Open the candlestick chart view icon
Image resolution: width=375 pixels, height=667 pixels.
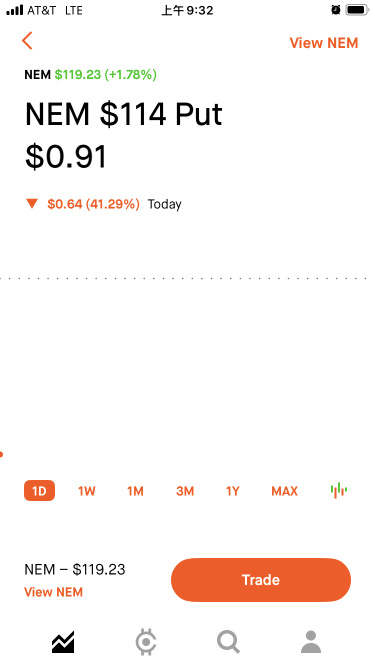[x=338, y=490]
